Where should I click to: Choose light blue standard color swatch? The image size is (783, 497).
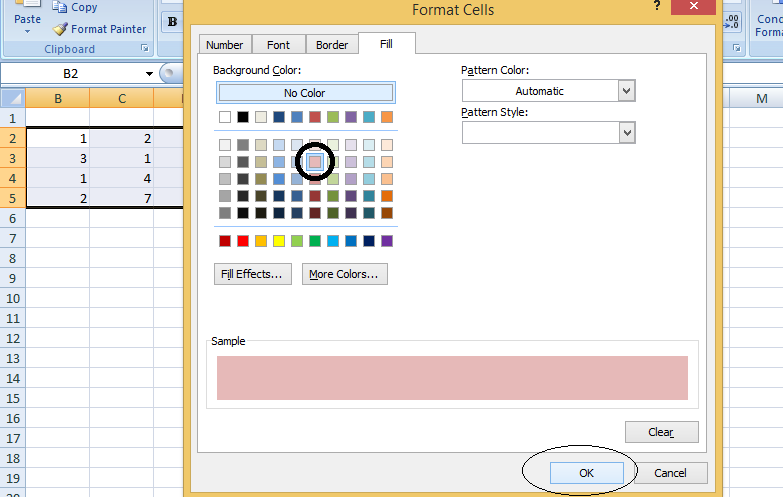(333, 241)
